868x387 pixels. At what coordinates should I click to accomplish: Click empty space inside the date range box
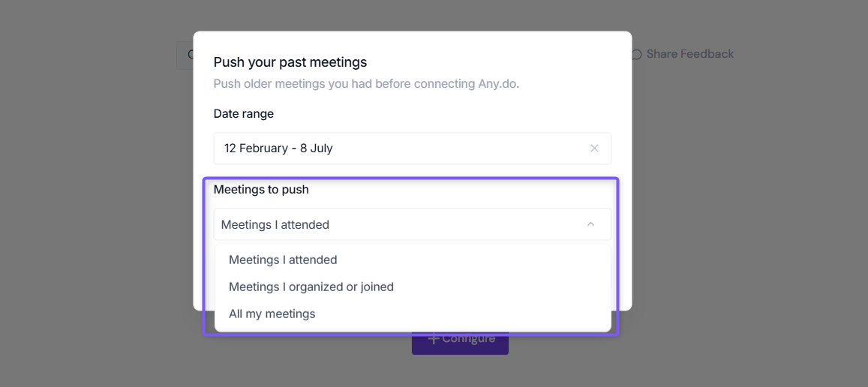459,148
